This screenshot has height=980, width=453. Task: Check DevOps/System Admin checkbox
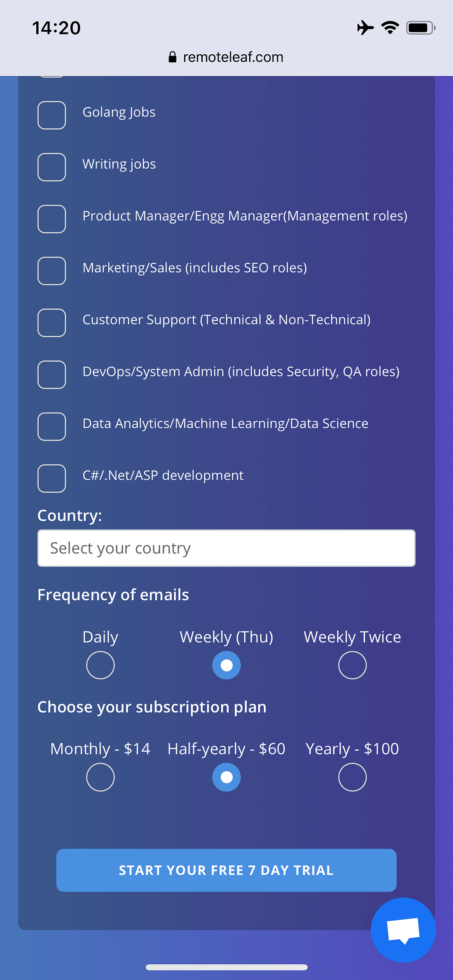click(52, 374)
